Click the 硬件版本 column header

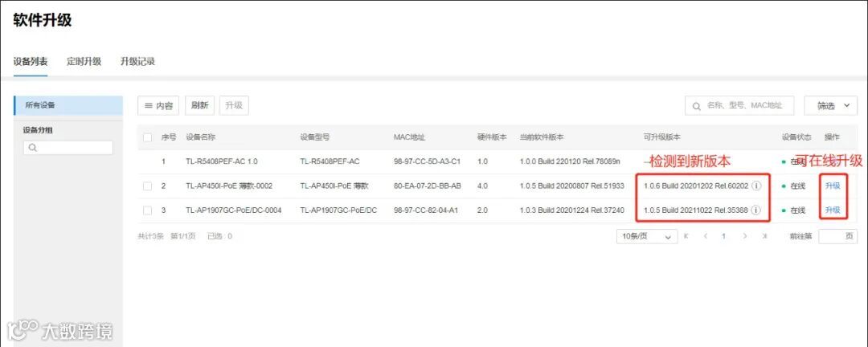pyautogui.click(x=492, y=137)
